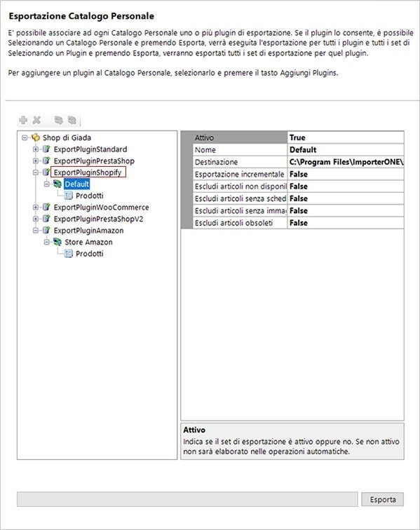This screenshot has height=530, width=420.
Task: Expand the ExportPluginPrestaShopV2 node
Action: pos(36,219)
